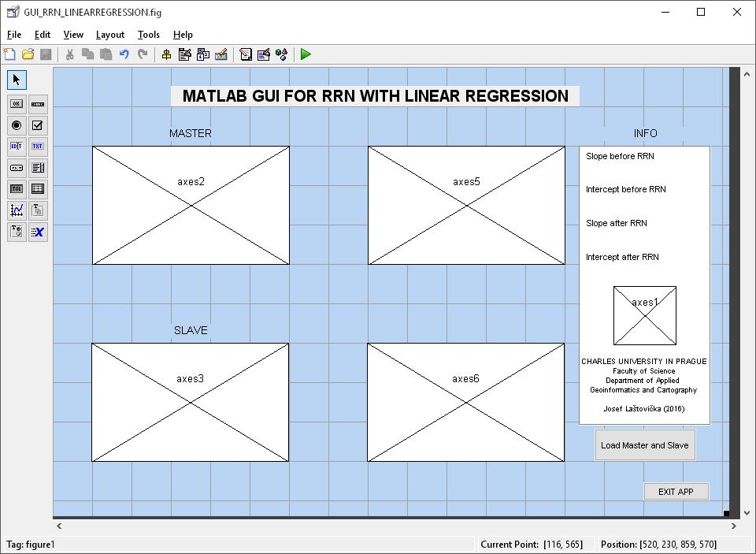The height and width of the screenshot is (554, 756).
Task: Open the Object Browser icon
Action: [282, 54]
